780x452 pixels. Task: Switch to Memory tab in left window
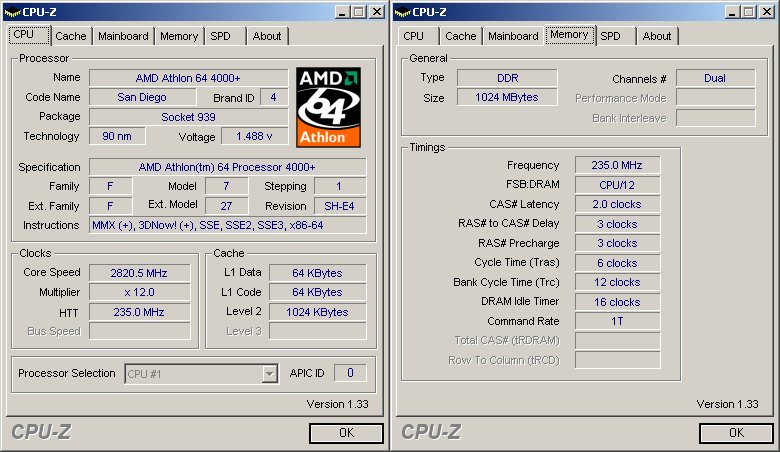coord(179,36)
